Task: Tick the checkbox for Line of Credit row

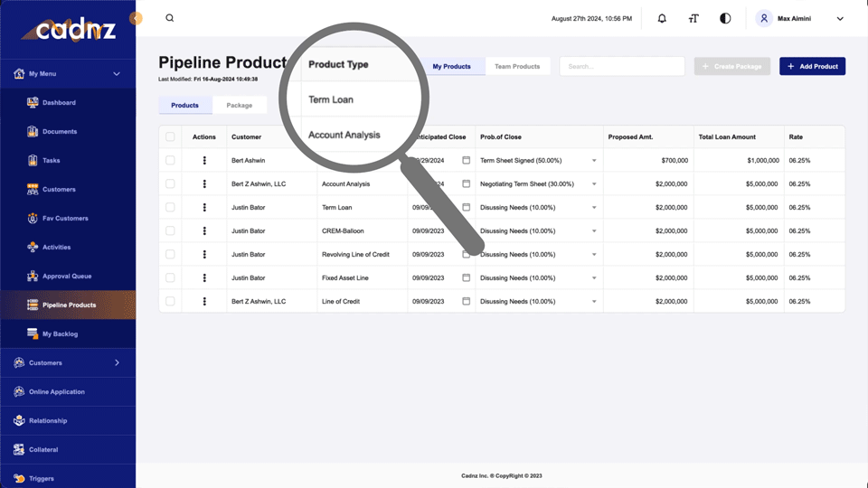Action: pyautogui.click(x=170, y=302)
